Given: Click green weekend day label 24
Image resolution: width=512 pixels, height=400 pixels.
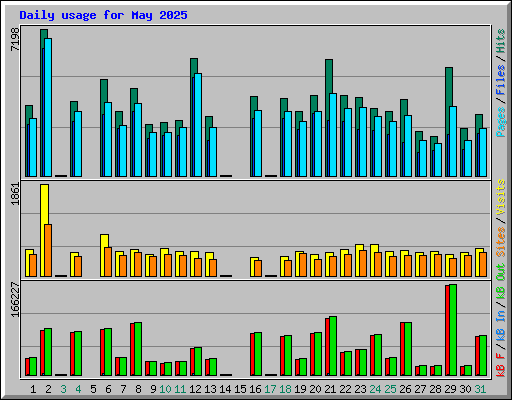Looking at the screenshot, I should point(375,389).
